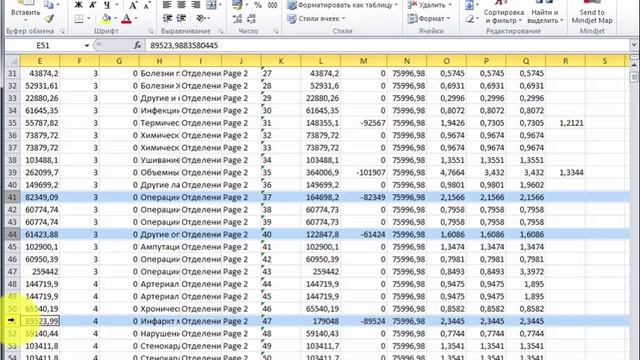The image size is (640, 360).
Task: Apply thousands separator format (000)
Action: pyautogui.click(x=272, y=5)
